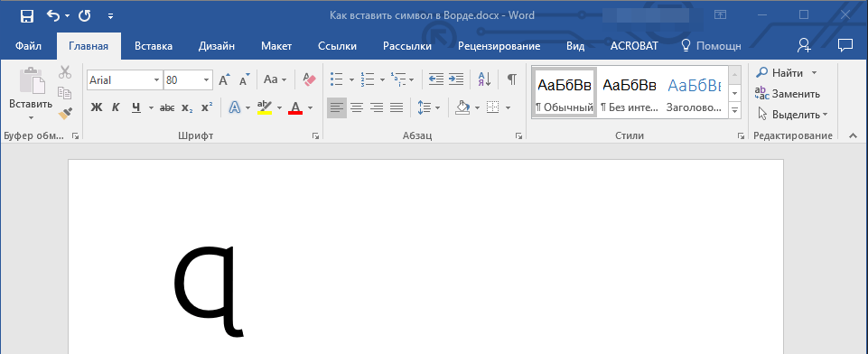Open the Рассылки tab

click(x=406, y=46)
